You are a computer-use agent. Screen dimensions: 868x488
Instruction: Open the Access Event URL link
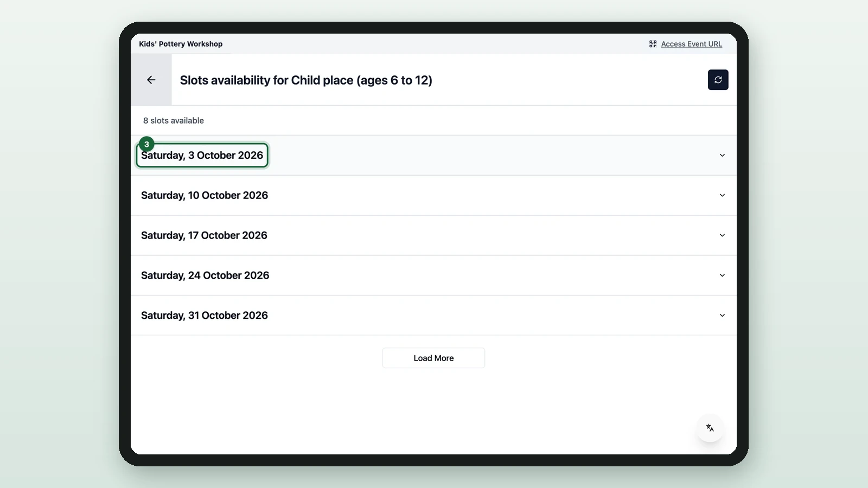[x=691, y=44]
